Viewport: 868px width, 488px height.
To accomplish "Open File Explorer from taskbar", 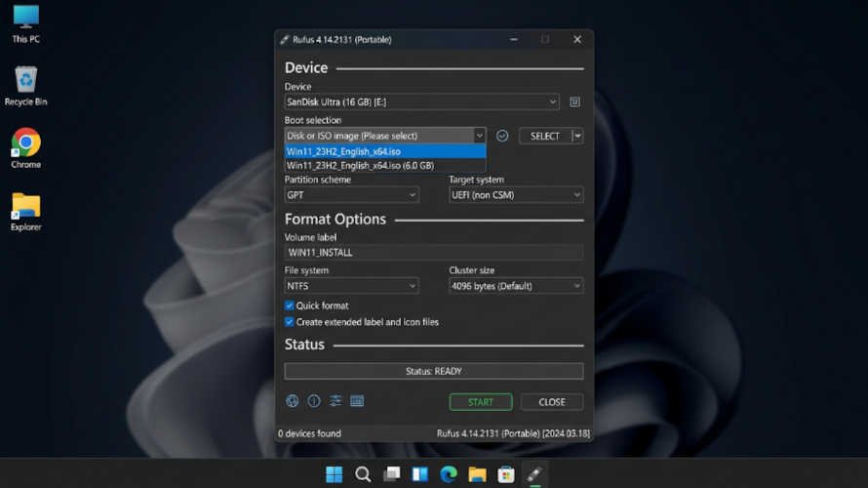I will coord(477,474).
